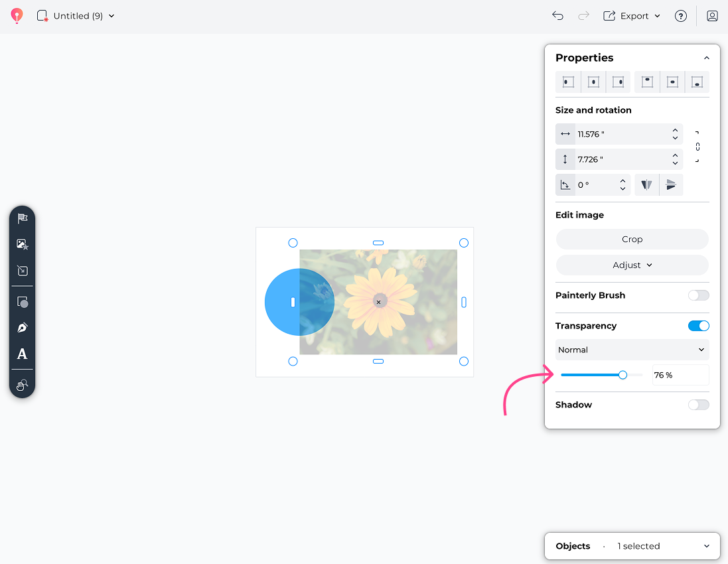Expand the Objects panel

tap(707, 546)
